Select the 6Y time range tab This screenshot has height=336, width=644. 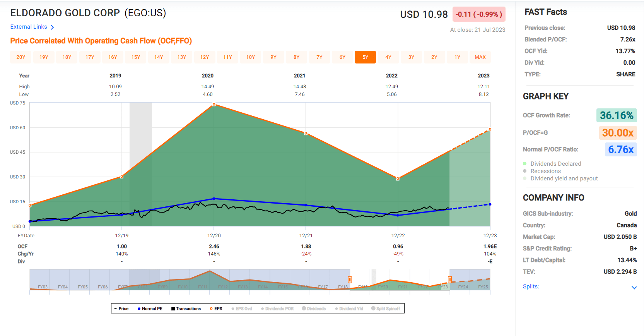point(342,57)
